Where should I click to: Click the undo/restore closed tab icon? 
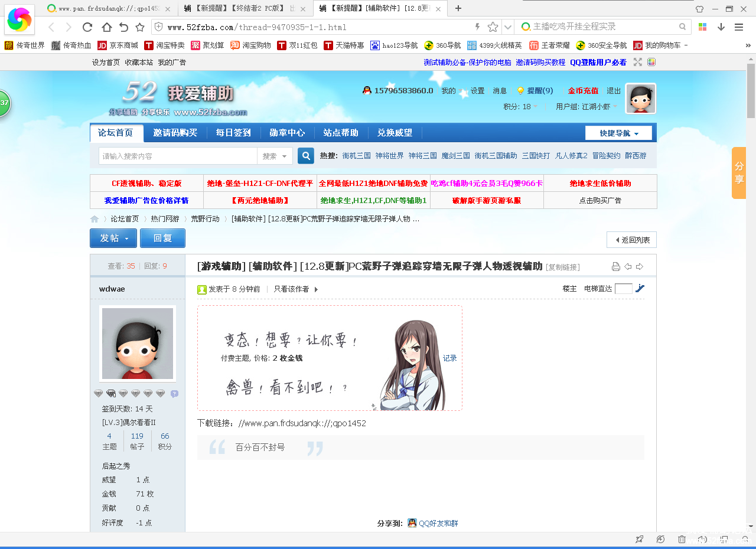coord(123,27)
